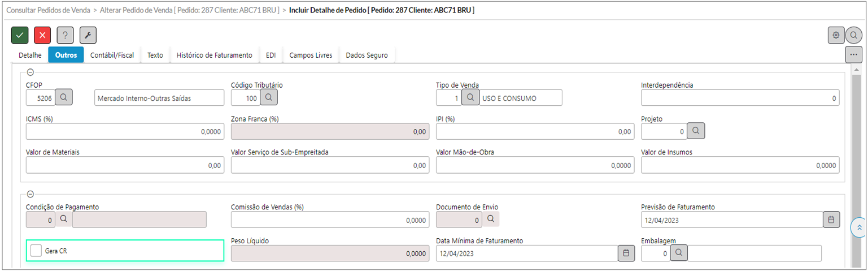This screenshot has height=271, width=868.
Task: Open Data Mínima de Faturamento calendar
Action: pyautogui.click(x=626, y=253)
